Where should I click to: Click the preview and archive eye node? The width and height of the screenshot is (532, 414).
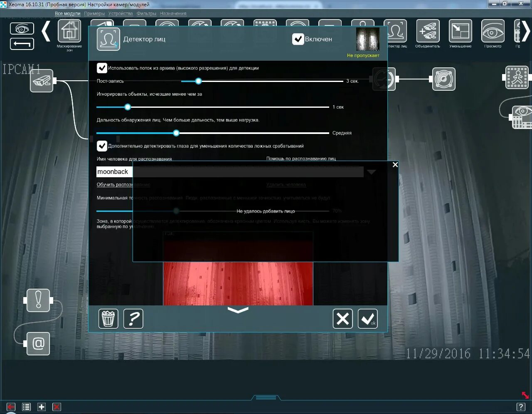point(522,117)
